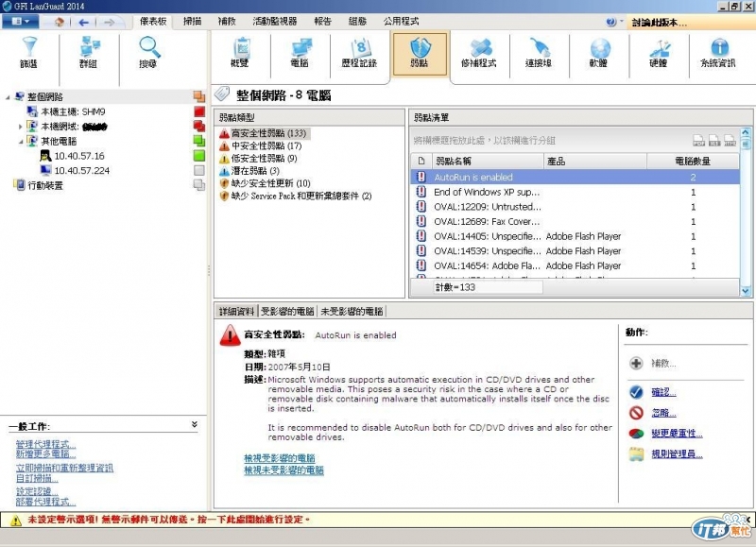Screen dimensions: 756x547
Task: Open the 未受影響的電腦 unaffected computers tab
Action: click(x=352, y=312)
